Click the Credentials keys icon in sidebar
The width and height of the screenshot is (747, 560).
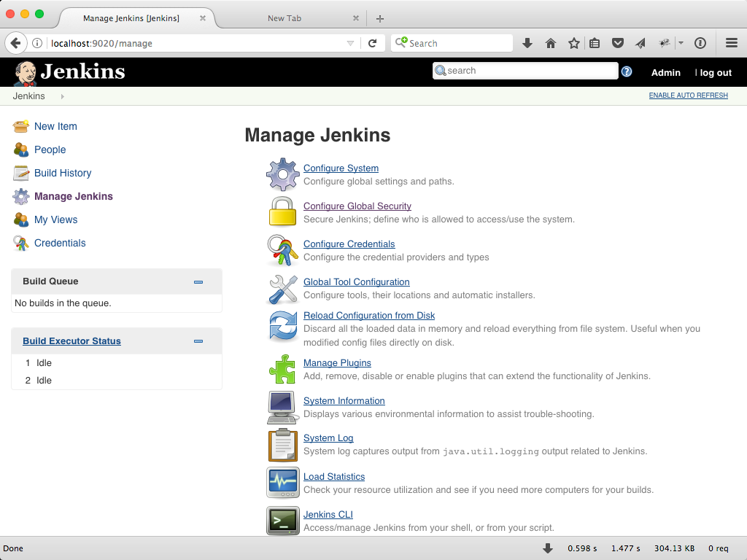[21, 244]
